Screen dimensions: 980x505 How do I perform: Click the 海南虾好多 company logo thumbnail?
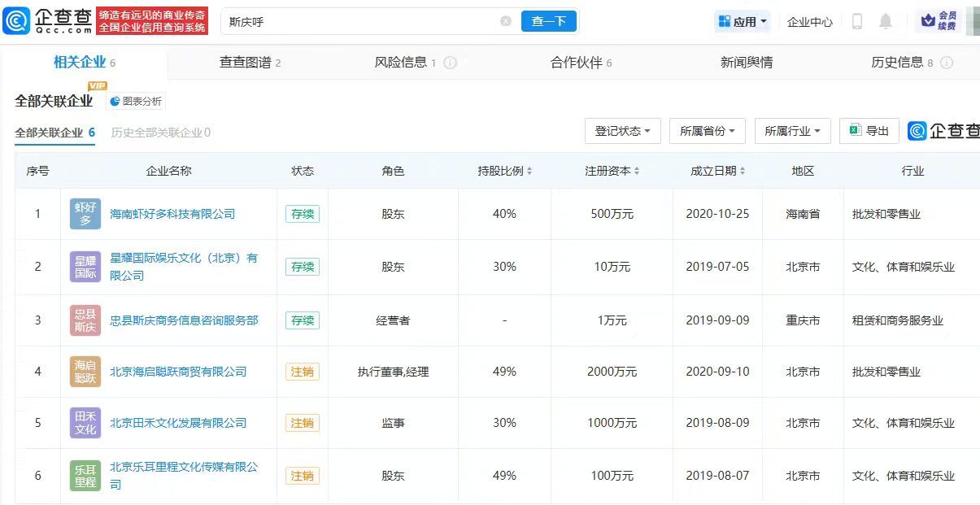coord(85,214)
